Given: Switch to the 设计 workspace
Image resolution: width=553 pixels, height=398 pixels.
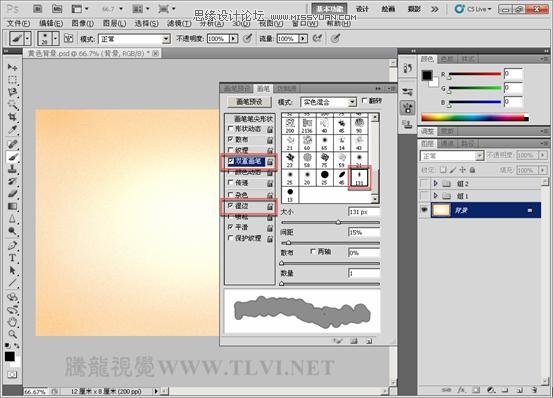Looking at the screenshot, I should coord(362,9).
